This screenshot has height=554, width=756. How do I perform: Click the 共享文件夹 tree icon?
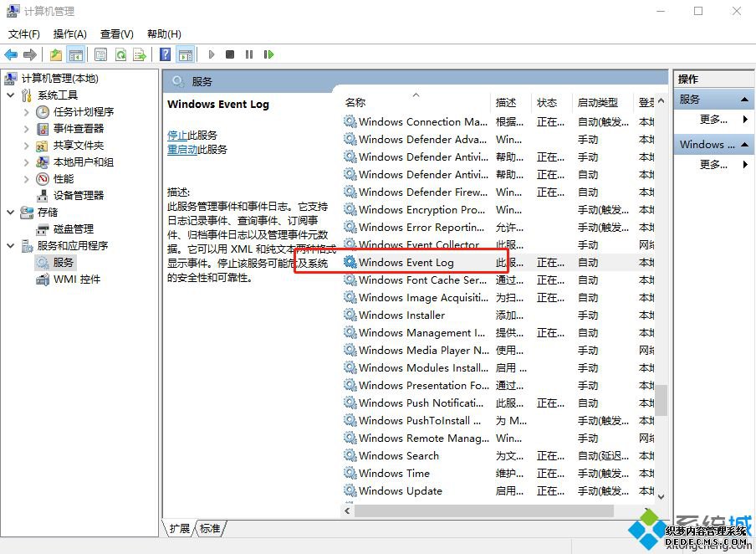click(43, 146)
